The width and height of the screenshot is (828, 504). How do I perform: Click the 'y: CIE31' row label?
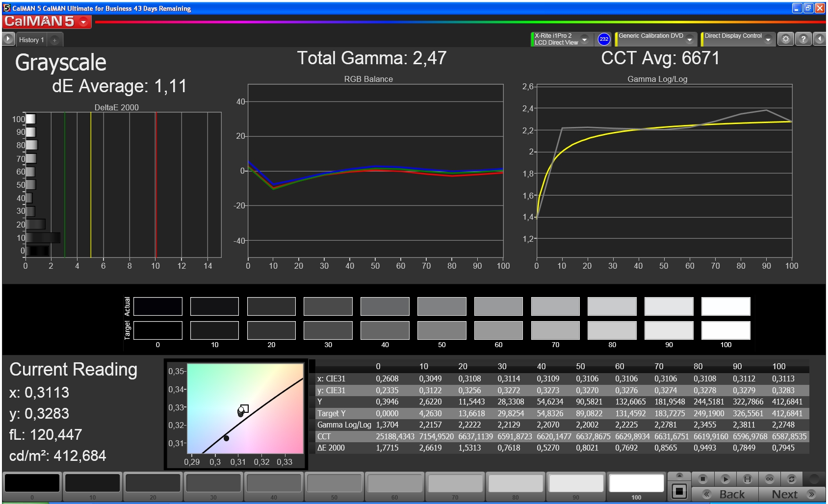331,390
